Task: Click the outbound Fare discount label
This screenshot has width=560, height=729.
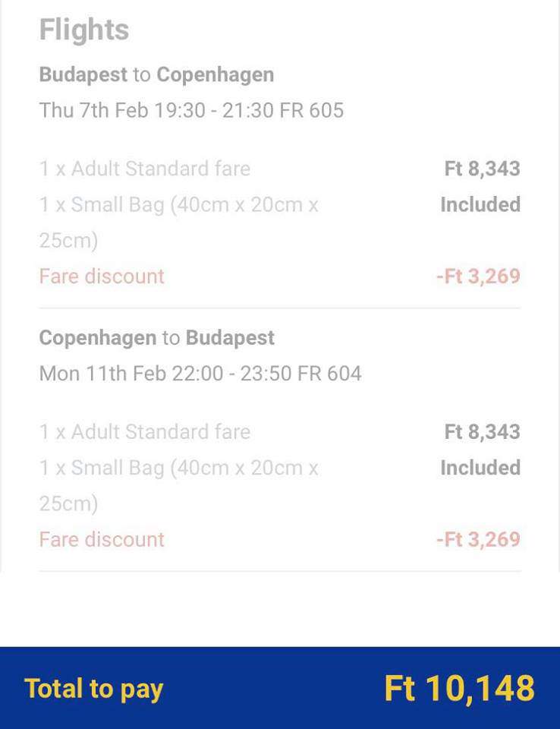Action: (102, 276)
